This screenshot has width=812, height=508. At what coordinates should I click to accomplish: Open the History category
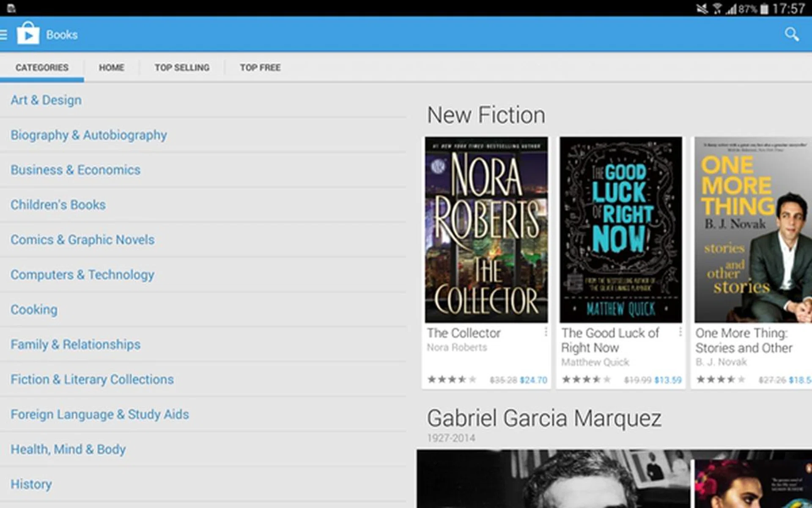pos(31,484)
